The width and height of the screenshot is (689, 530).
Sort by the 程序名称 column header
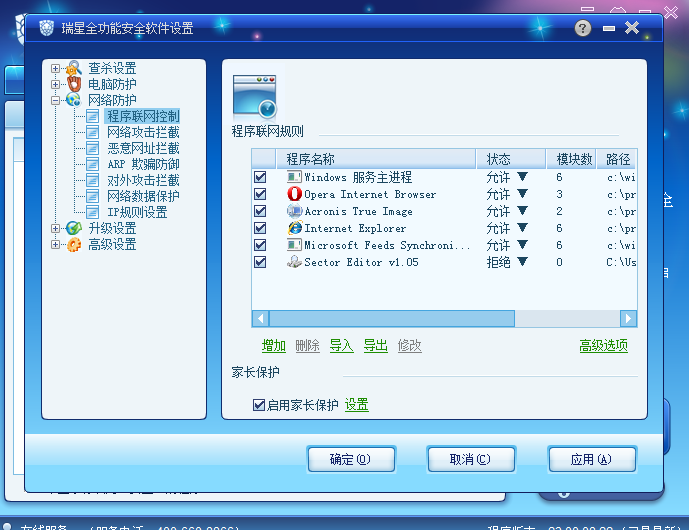coord(376,159)
